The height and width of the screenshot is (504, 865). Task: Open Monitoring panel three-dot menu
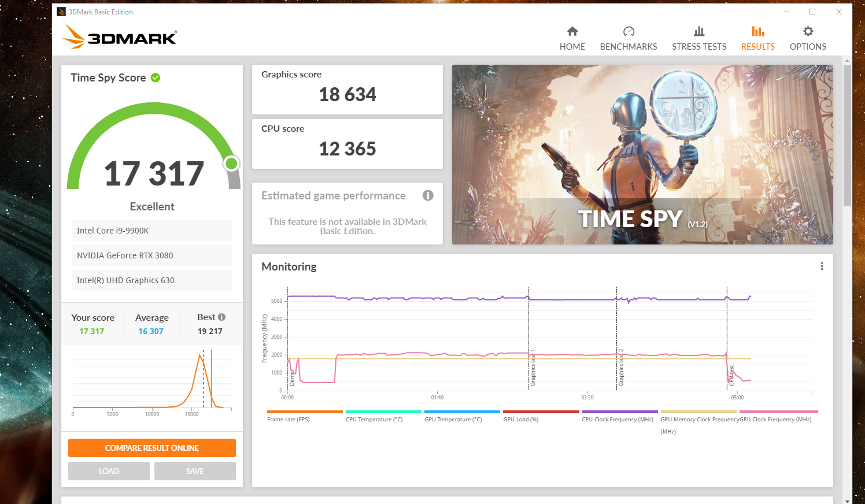point(822,266)
